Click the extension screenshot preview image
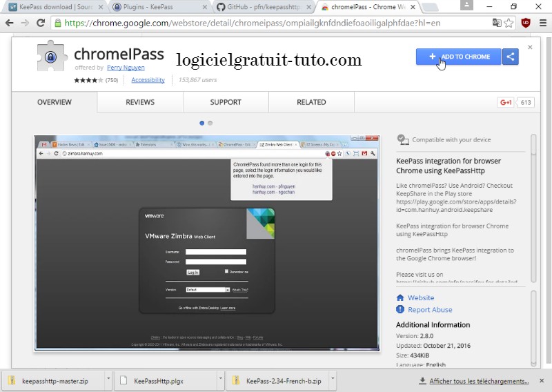This screenshot has height=392, width=552. (x=207, y=243)
